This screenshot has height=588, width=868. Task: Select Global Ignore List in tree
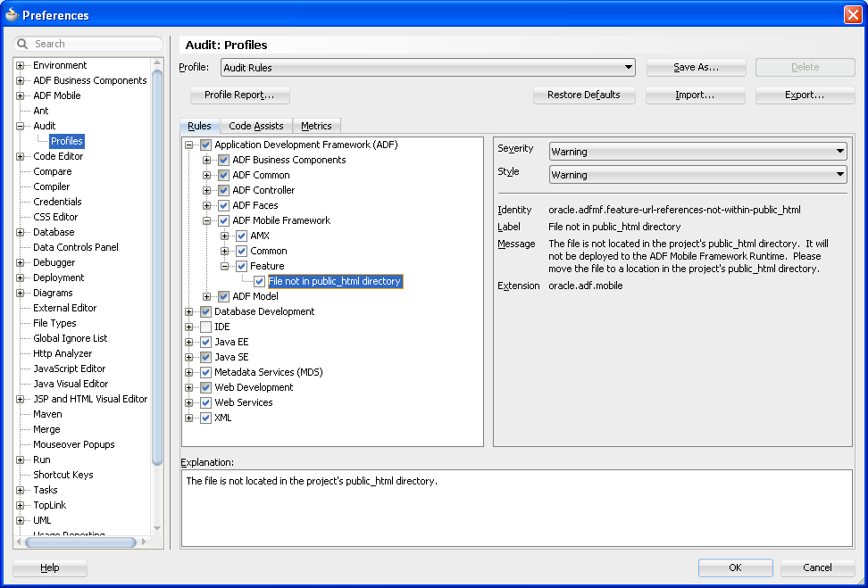71,338
